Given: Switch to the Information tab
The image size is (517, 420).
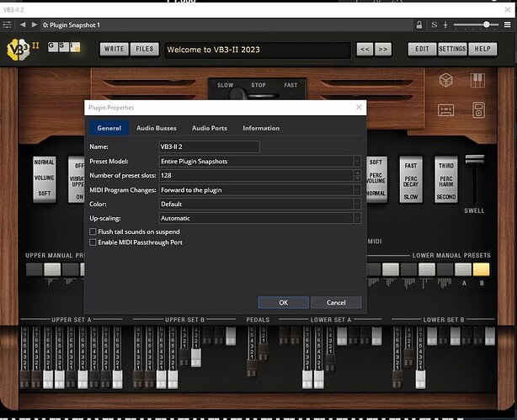Looking at the screenshot, I should pos(261,128).
